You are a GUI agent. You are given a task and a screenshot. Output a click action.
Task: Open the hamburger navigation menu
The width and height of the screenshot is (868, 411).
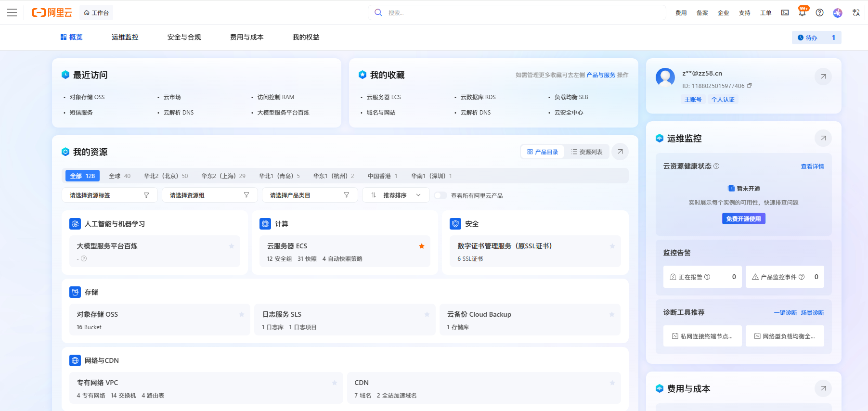coord(12,13)
